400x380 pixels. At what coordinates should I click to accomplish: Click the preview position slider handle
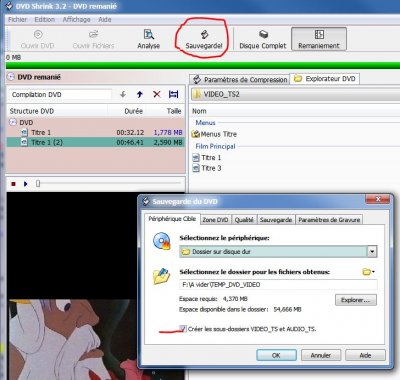point(38,184)
